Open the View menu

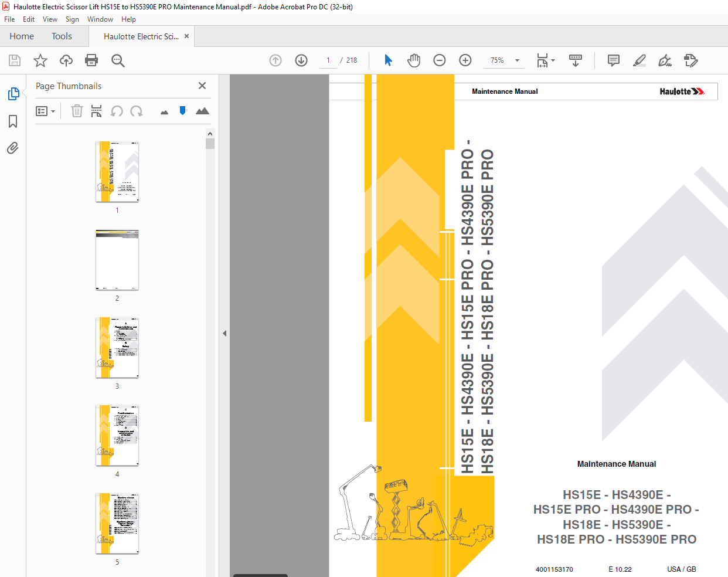[x=50, y=19]
